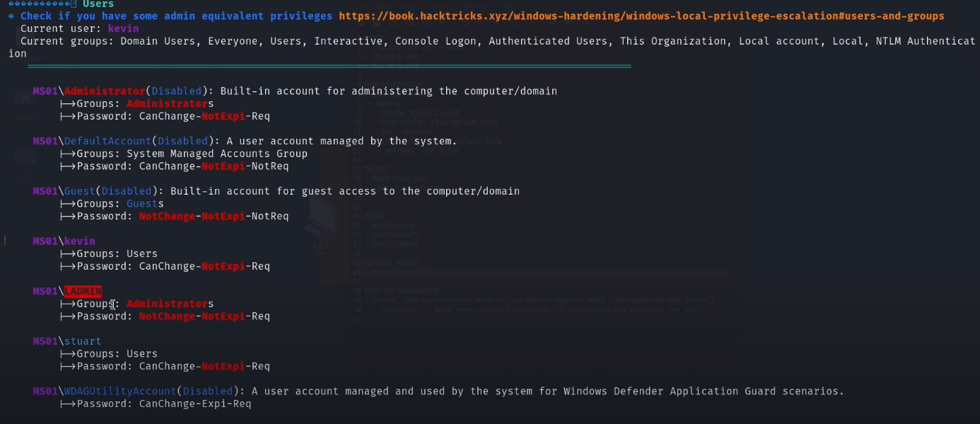980x424 pixels.
Task: Click the "Check if you have some admin" heading
Action: click(176, 16)
